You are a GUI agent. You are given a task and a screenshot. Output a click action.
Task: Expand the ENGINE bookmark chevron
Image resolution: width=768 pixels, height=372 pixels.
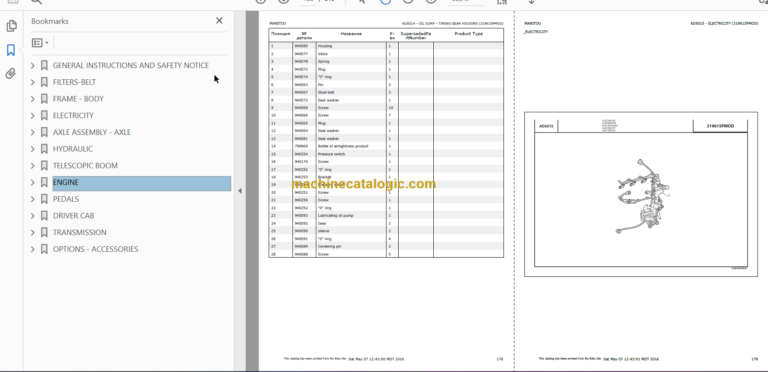pyautogui.click(x=33, y=183)
